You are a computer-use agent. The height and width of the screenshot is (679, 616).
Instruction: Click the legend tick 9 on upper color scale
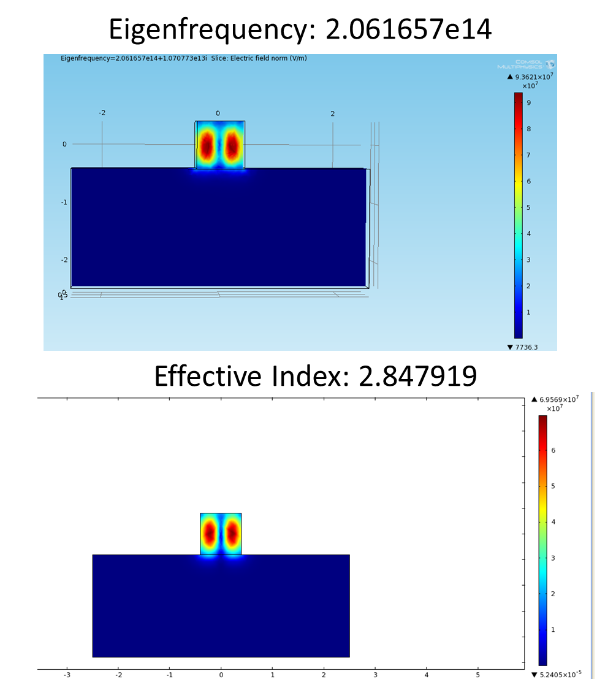pos(528,102)
